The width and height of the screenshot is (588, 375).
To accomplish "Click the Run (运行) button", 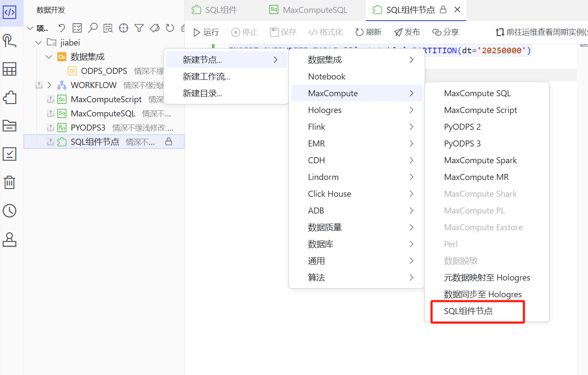I will pyautogui.click(x=206, y=32).
